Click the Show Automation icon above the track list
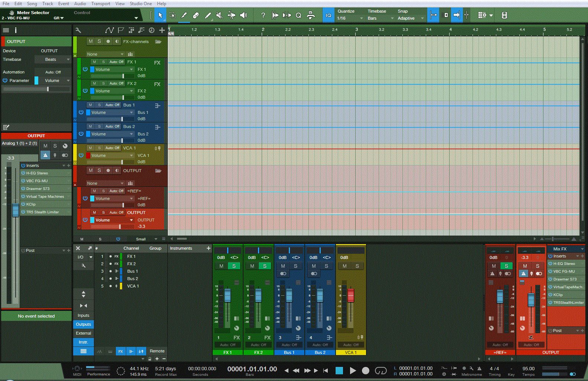This screenshot has height=381, width=588. (x=109, y=30)
